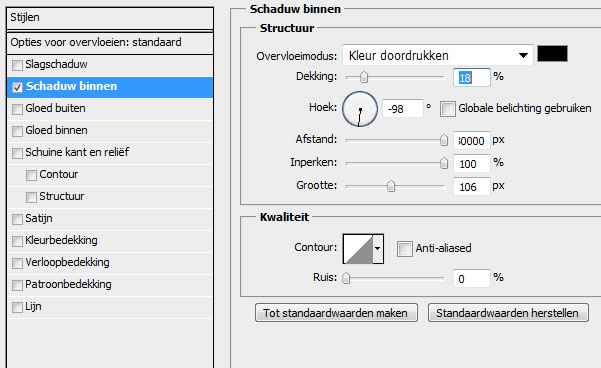Click Tot standaardwaarden maken button
Viewport: 601px width, 368px height.
point(336,313)
